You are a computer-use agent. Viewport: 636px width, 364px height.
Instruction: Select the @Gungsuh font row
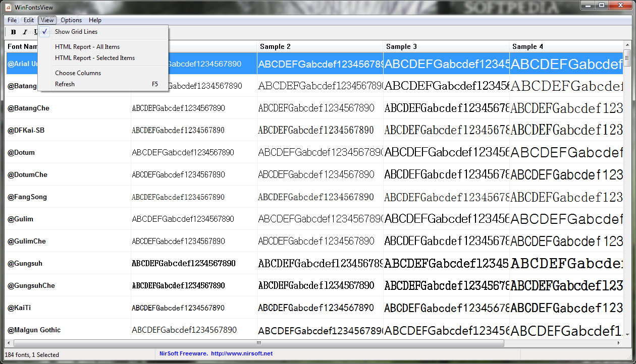click(314, 263)
